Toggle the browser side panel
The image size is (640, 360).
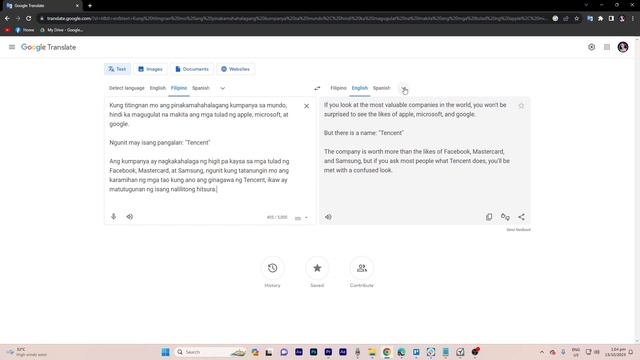pyautogui.click(x=611, y=18)
